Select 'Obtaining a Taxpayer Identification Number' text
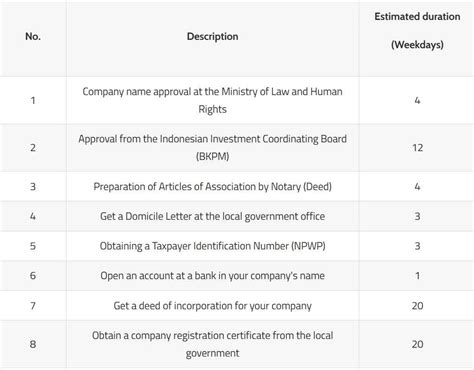The width and height of the screenshot is (474, 370). pyautogui.click(x=213, y=246)
